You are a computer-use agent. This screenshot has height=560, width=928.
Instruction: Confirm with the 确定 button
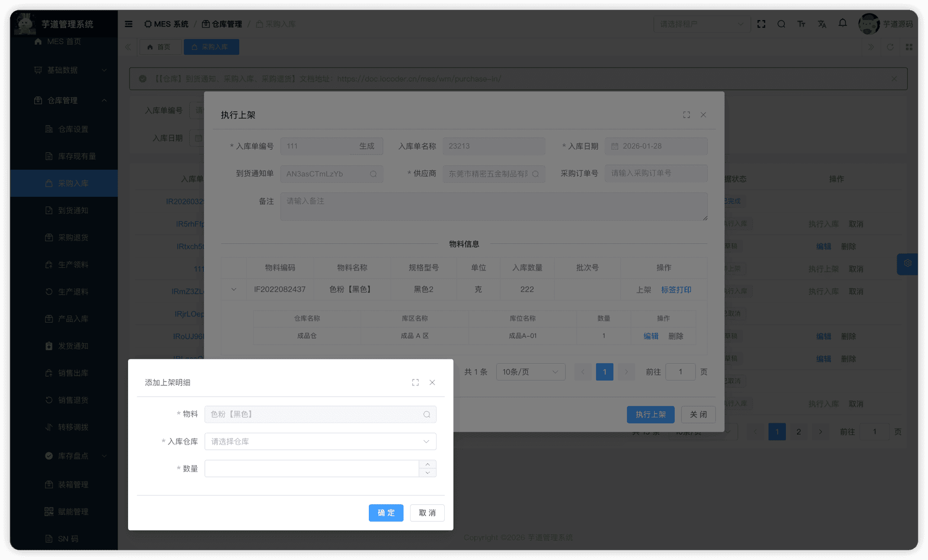coord(386,513)
